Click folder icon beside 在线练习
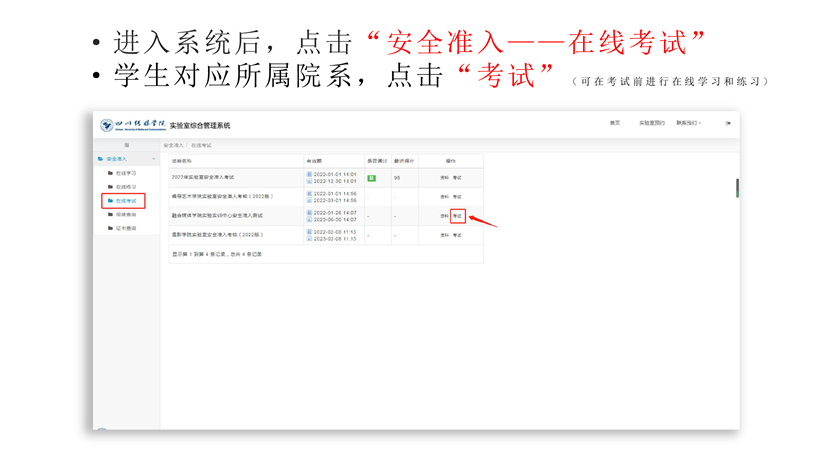 (111, 187)
